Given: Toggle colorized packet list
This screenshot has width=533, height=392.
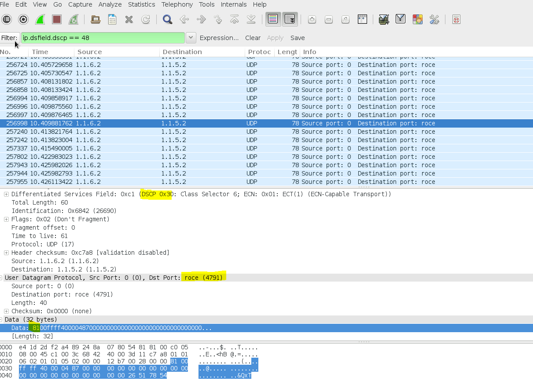Looking at the screenshot, I should [272, 19].
